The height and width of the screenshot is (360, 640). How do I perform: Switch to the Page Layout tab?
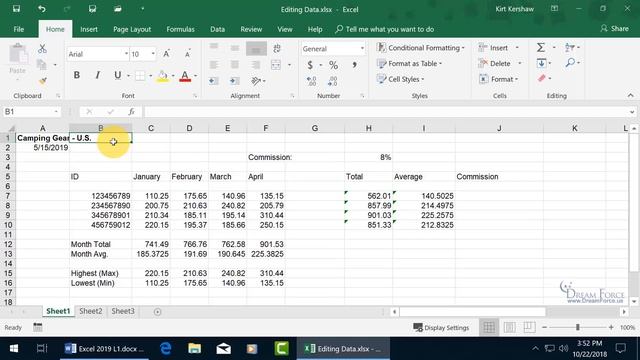(x=132, y=29)
